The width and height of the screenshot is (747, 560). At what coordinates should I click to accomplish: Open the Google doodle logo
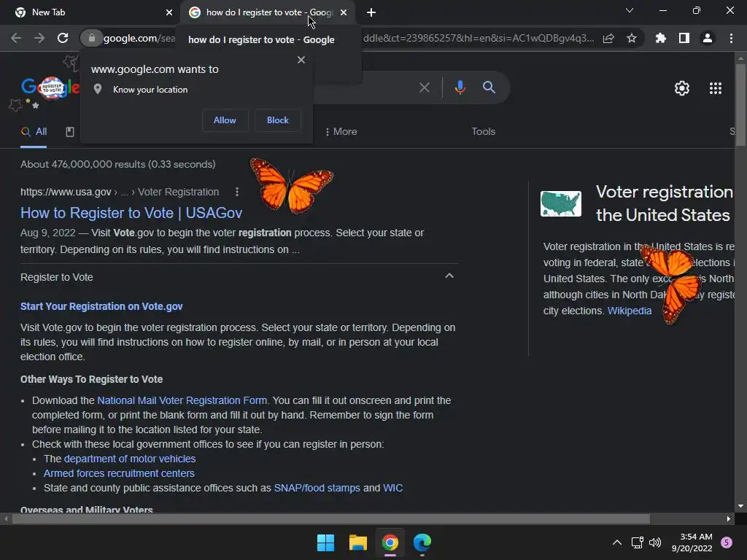click(50, 88)
